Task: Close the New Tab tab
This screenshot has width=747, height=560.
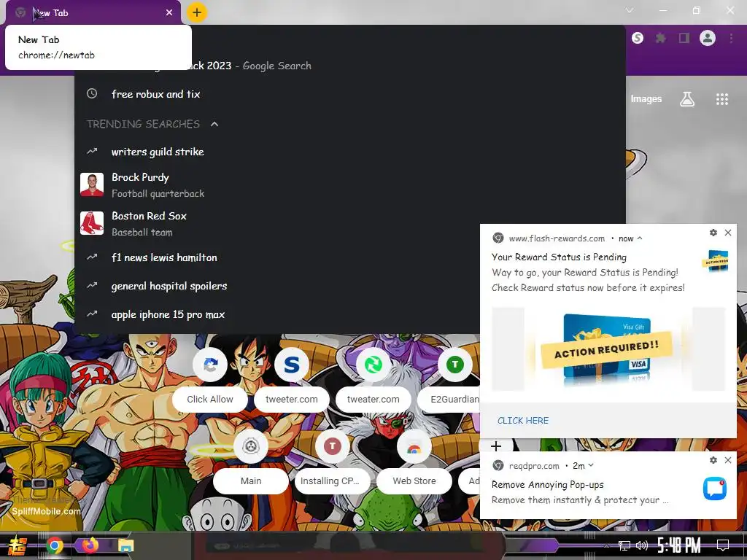Action: [x=169, y=13]
